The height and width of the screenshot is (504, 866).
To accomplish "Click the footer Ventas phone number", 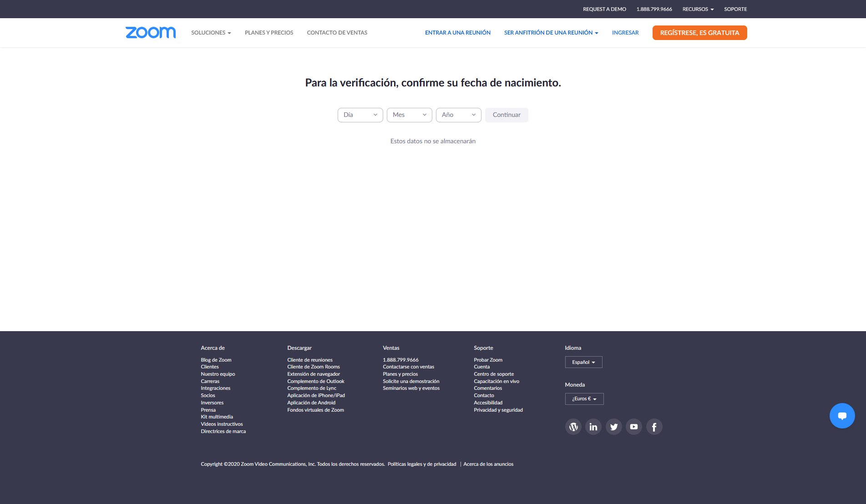I will coord(400,360).
